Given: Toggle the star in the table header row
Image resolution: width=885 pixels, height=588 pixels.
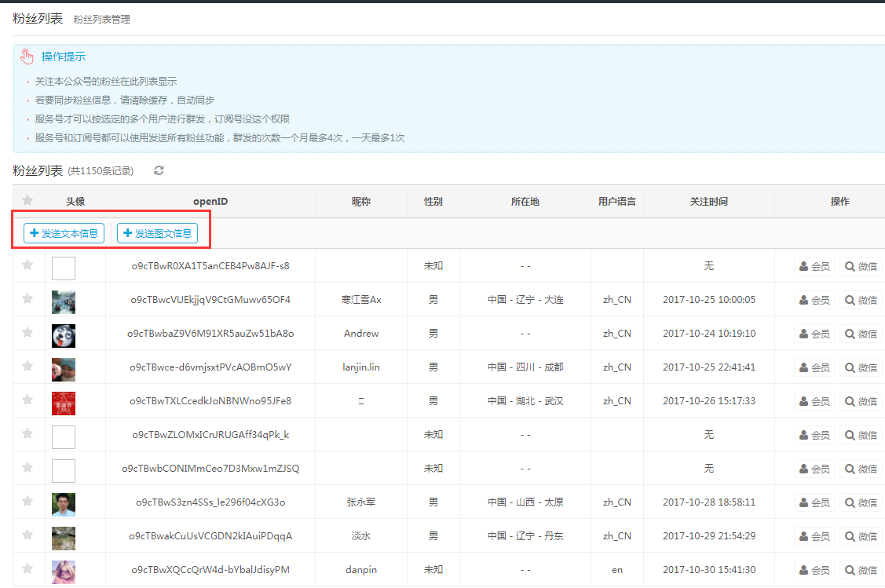Looking at the screenshot, I should click(x=28, y=201).
